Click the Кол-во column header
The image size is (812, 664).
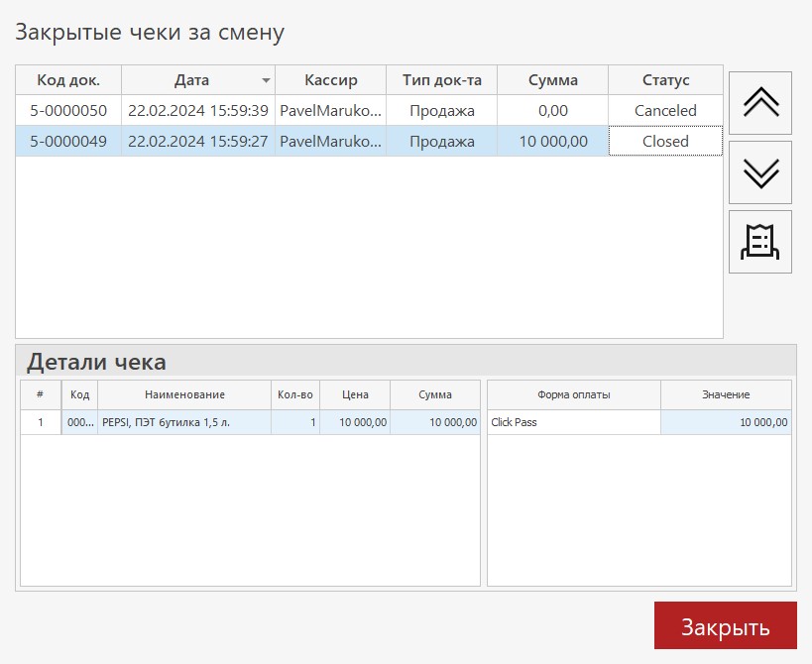[x=294, y=394]
